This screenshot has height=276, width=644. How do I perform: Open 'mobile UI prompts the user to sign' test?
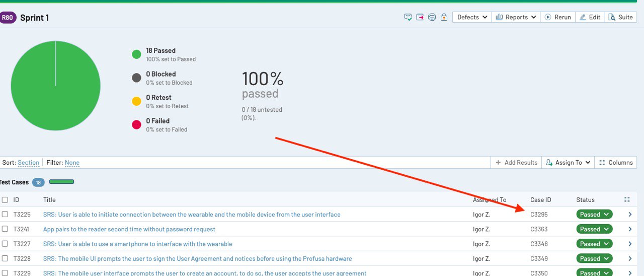coord(198,258)
